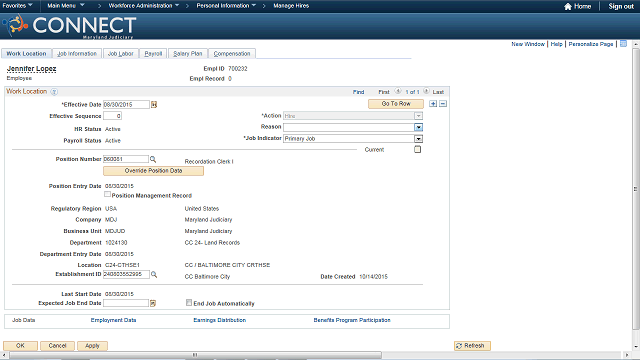
Task: Click the Establishment ID lookup magnifier
Action: coord(154,275)
